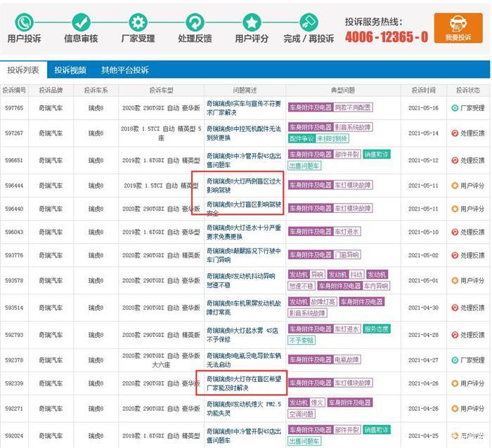This screenshot has height=448, width=492.
Task: Click the 用户投诉 phone step icon
Action: pyautogui.click(x=24, y=22)
